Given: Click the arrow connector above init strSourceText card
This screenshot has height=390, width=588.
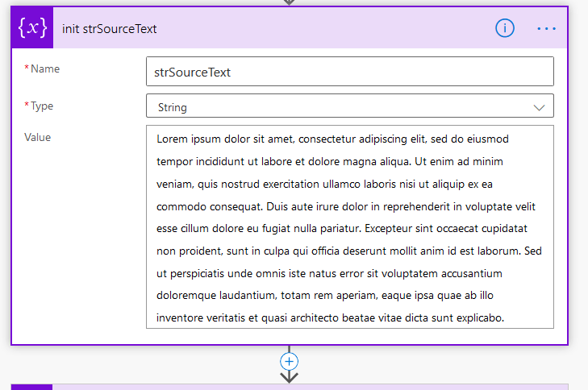Looking at the screenshot, I should point(290,2).
